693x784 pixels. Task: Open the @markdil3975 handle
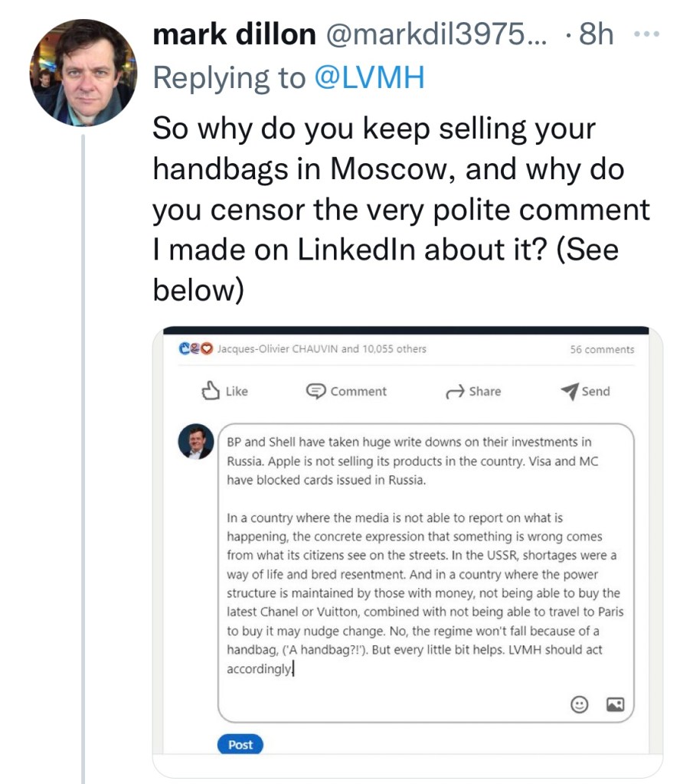coord(436,34)
